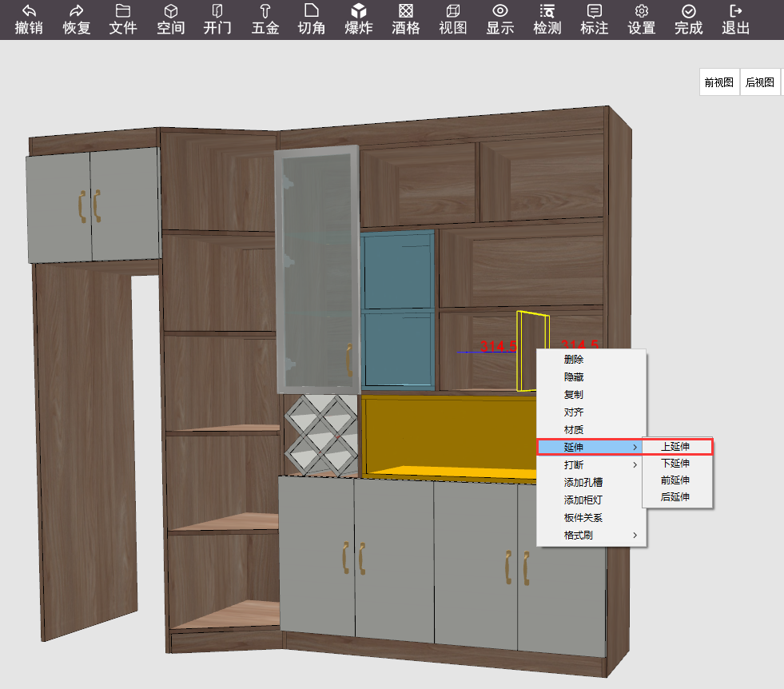The image size is (784, 689).
Task: Click the 退出 exit icon
Action: (736, 10)
